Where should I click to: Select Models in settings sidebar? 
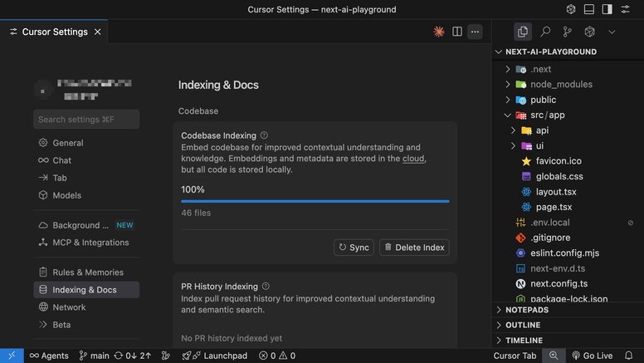(x=67, y=195)
